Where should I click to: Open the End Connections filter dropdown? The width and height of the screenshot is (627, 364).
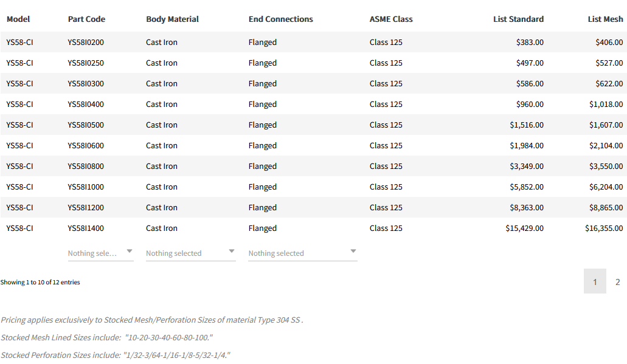point(302,253)
